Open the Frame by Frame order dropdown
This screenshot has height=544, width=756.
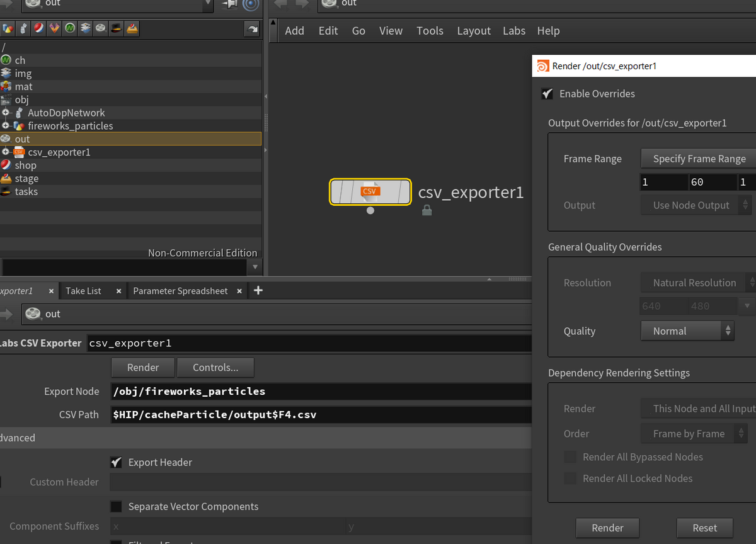click(695, 434)
